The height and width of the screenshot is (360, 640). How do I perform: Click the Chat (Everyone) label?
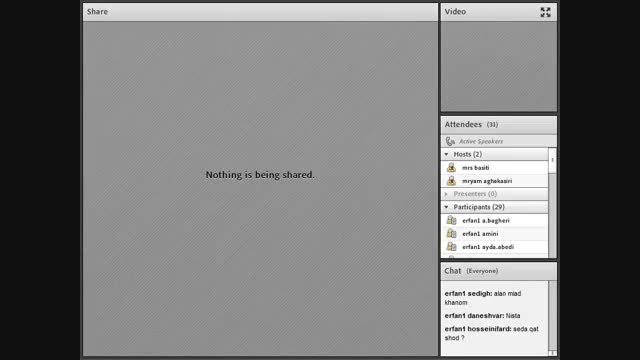coord(482,271)
